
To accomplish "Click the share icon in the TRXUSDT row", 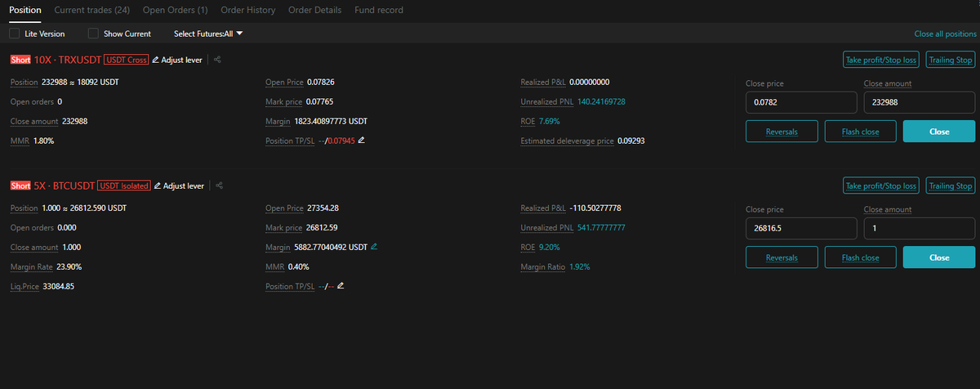I will 218,60.
